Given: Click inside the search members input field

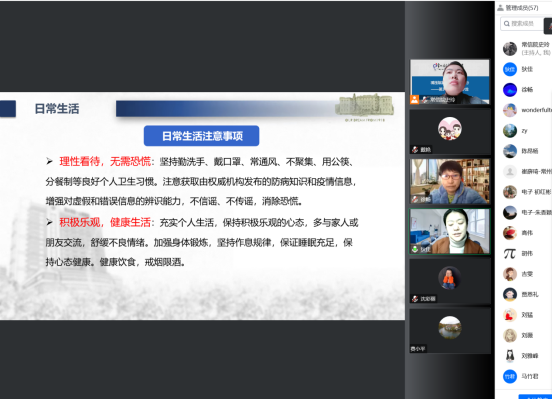Looking at the screenshot, I should click(522, 24).
